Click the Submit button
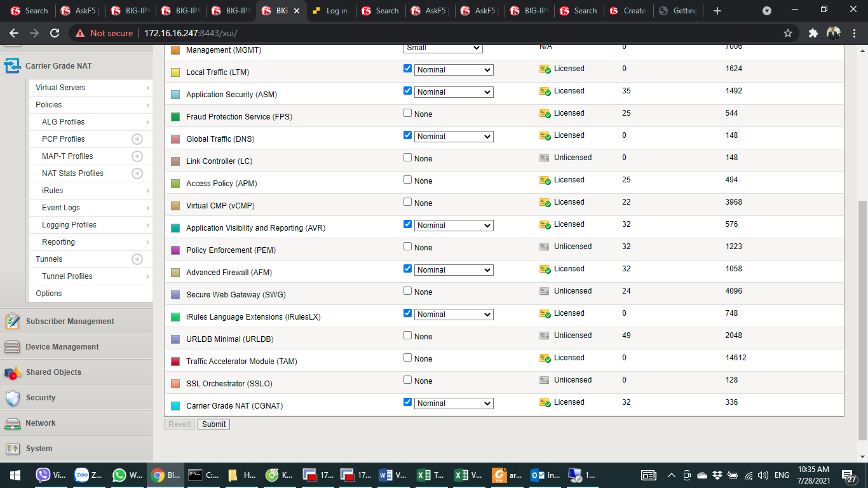 click(214, 424)
